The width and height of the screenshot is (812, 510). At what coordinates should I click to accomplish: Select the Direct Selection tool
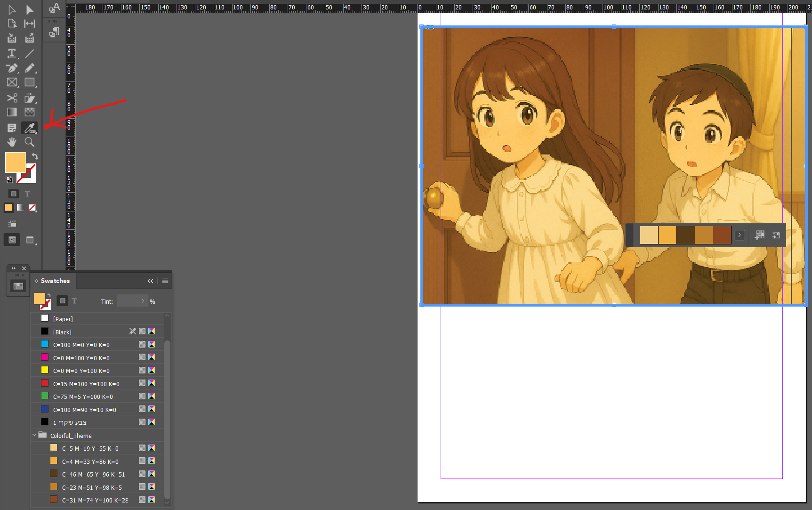pyautogui.click(x=30, y=10)
